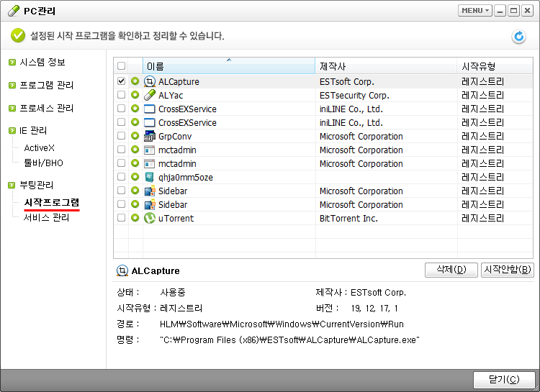This screenshot has width=540, height=392.
Task: Click the 시작안함(B) button
Action: [508, 270]
